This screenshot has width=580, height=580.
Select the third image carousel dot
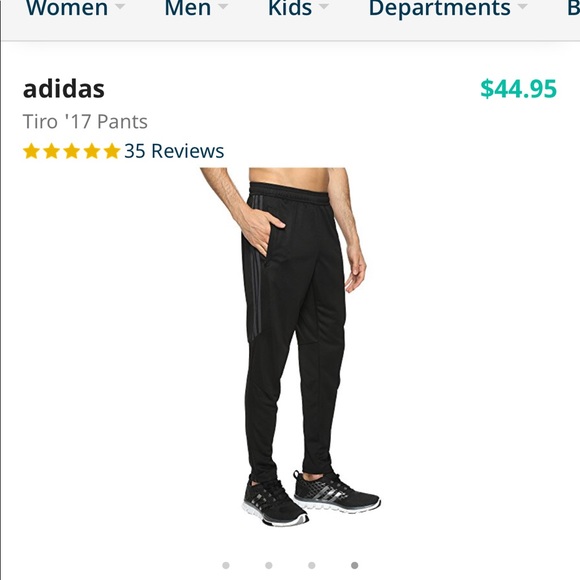tap(312, 565)
